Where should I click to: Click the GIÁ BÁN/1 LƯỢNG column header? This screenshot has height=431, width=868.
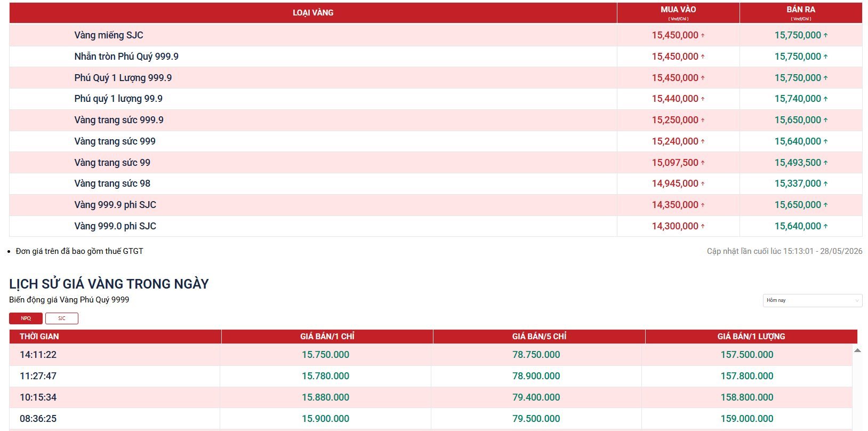(x=751, y=337)
